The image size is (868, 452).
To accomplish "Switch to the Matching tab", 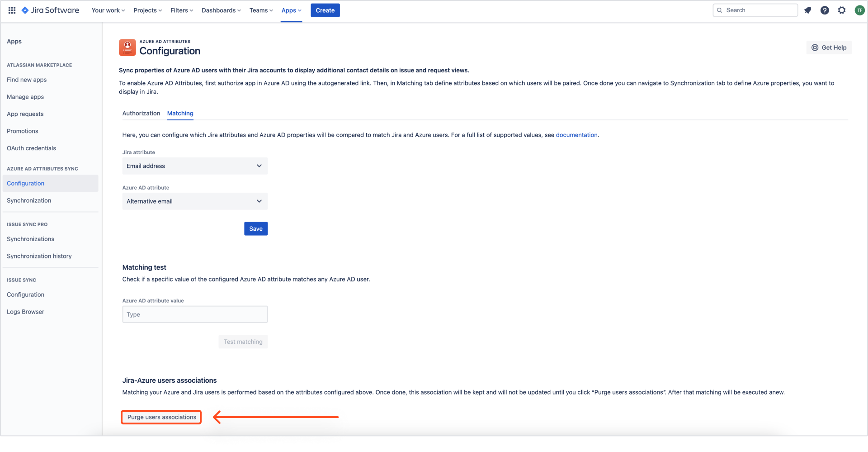I will (x=180, y=113).
